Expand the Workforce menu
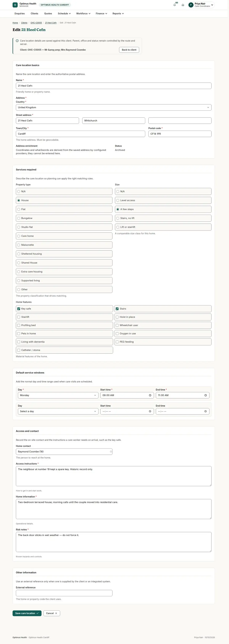The width and height of the screenshot is (229, 644). point(83,14)
